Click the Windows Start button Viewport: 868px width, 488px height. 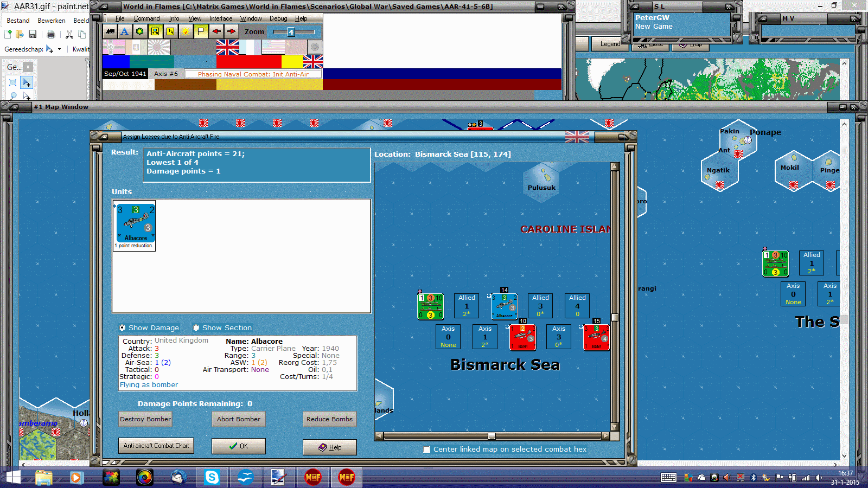point(13,477)
